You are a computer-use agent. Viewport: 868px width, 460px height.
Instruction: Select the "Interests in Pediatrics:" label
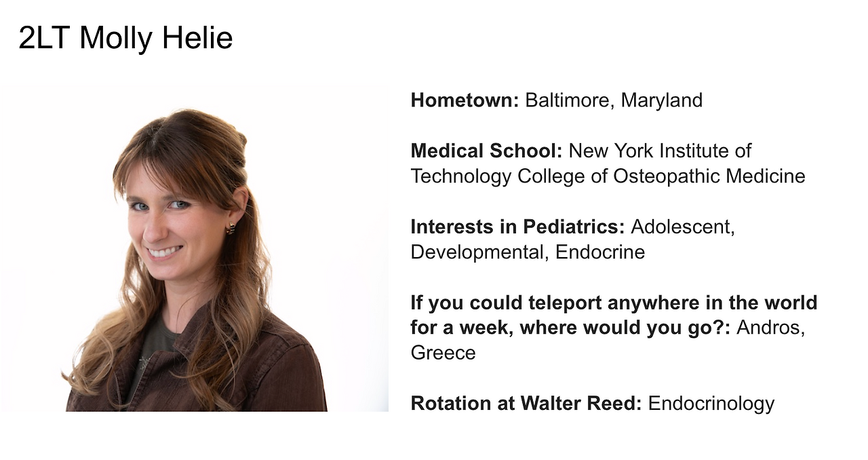click(x=517, y=227)
